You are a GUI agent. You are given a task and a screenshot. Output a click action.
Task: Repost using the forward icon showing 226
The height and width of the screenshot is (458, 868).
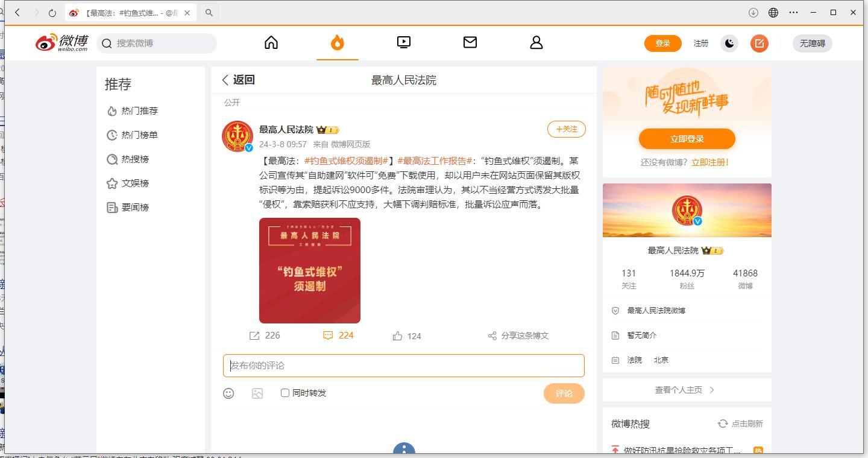[255, 336]
